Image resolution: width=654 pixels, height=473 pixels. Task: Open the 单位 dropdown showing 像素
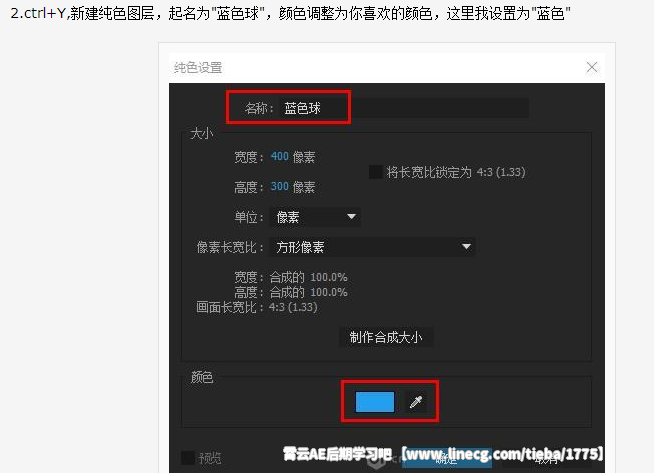click(x=315, y=217)
